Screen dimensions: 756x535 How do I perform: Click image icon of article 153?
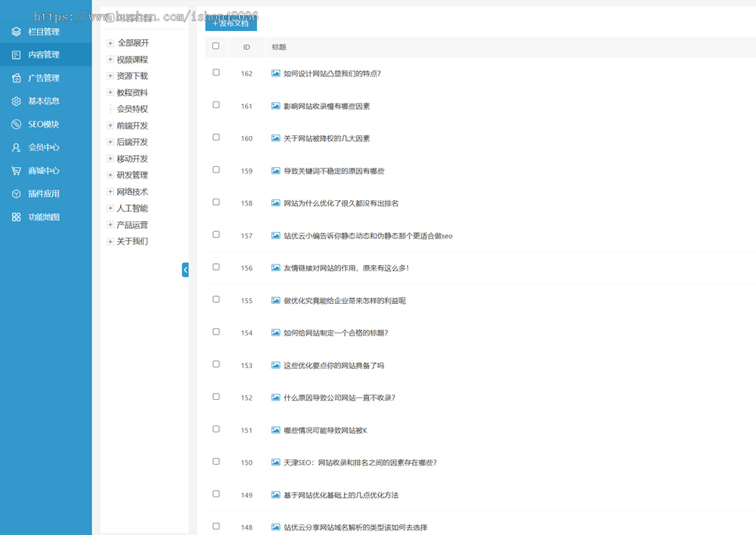(276, 365)
